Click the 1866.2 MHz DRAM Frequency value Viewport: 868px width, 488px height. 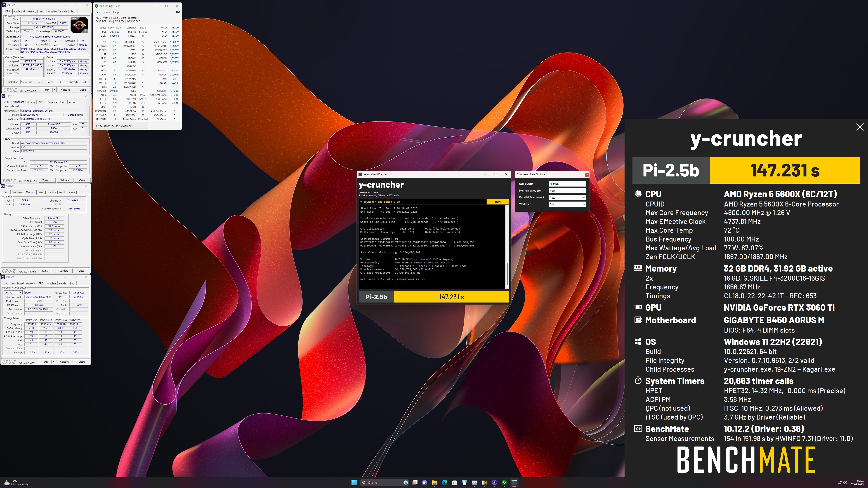tap(54, 218)
